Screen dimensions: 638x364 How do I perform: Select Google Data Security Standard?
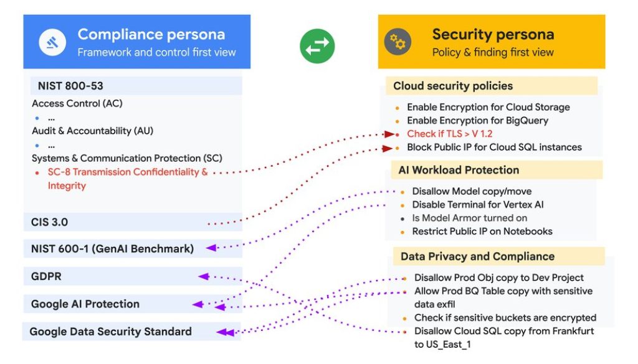tap(111, 332)
